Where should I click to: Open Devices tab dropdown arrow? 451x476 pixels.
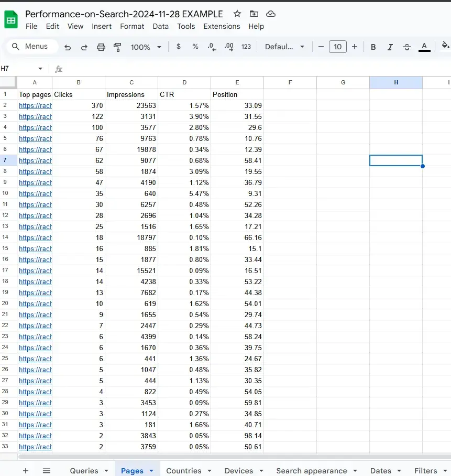pos(261,471)
